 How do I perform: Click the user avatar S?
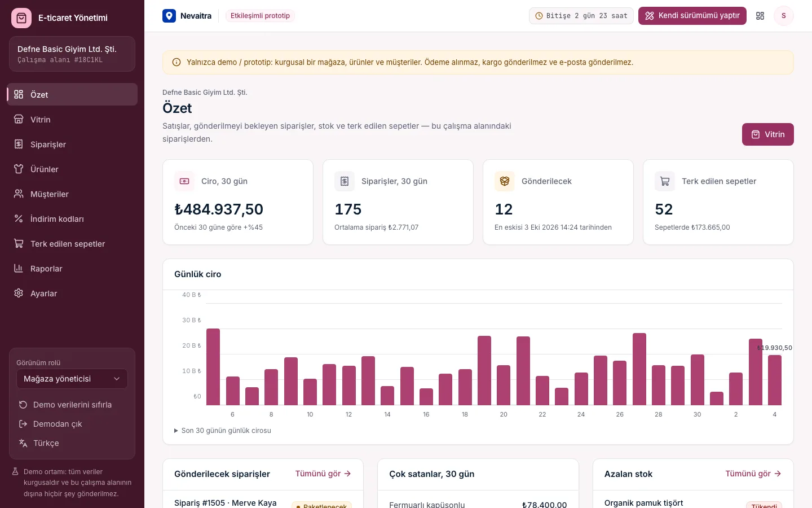[x=783, y=16]
